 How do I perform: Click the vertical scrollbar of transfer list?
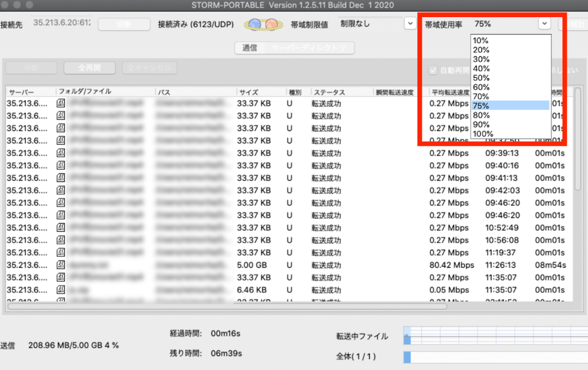tap(578, 139)
